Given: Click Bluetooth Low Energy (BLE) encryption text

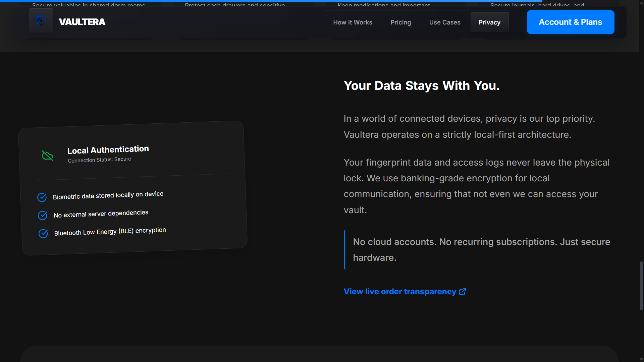Looking at the screenshot, I should (x=110, y=232).
